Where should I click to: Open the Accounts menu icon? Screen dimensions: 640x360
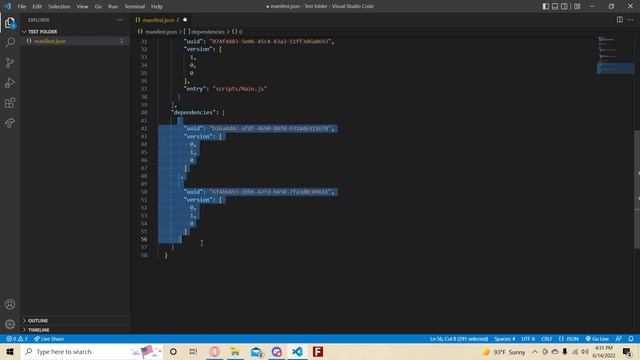[x=10, y=304]
